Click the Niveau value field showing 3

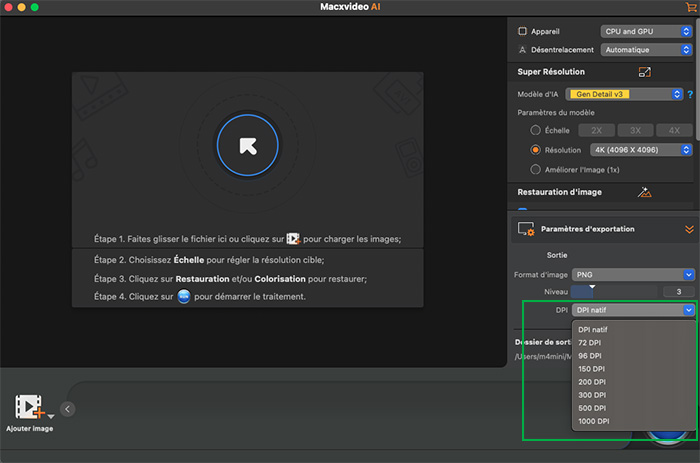(679, 292)
